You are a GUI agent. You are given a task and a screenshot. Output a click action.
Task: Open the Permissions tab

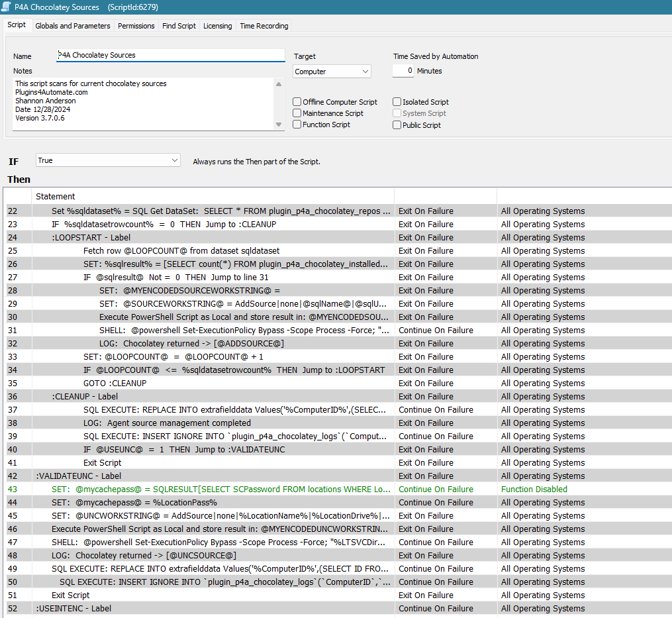point(136,26)
